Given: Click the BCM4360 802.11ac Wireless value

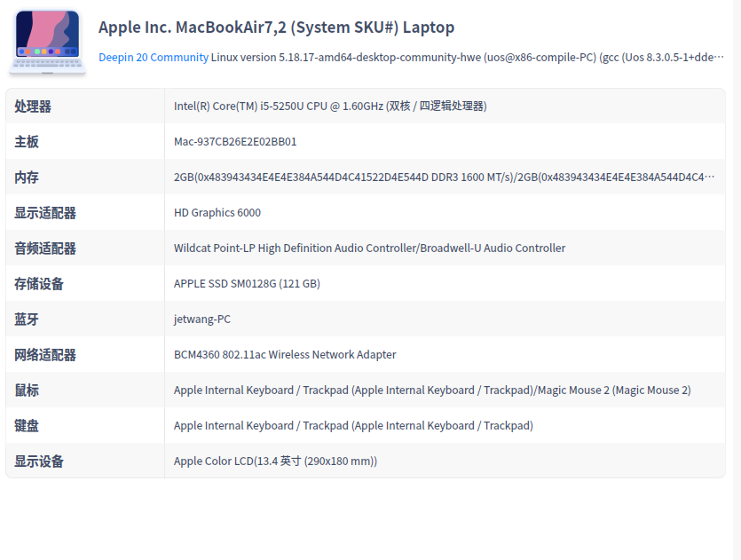Looking at the screenshot, I should (285, 354).
